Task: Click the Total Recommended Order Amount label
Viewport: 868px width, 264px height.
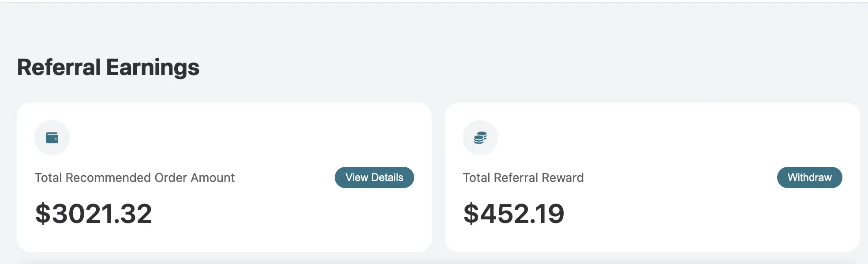Action: (x=135, y=177)
